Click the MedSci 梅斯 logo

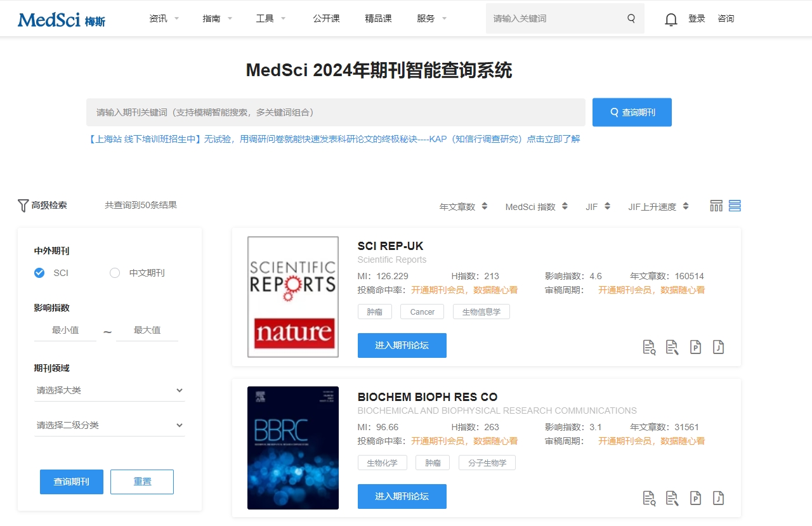tap(62, 20)
